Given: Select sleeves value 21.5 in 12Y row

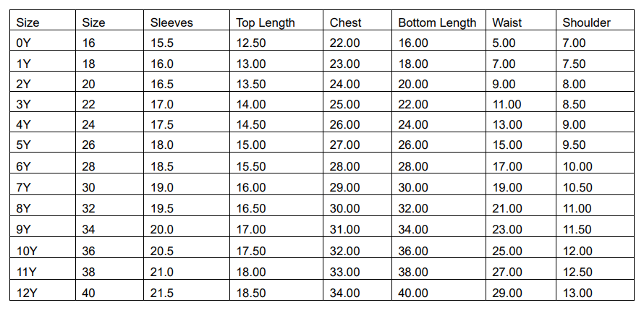Looking at the screenshot, I should tap(162, 293).
